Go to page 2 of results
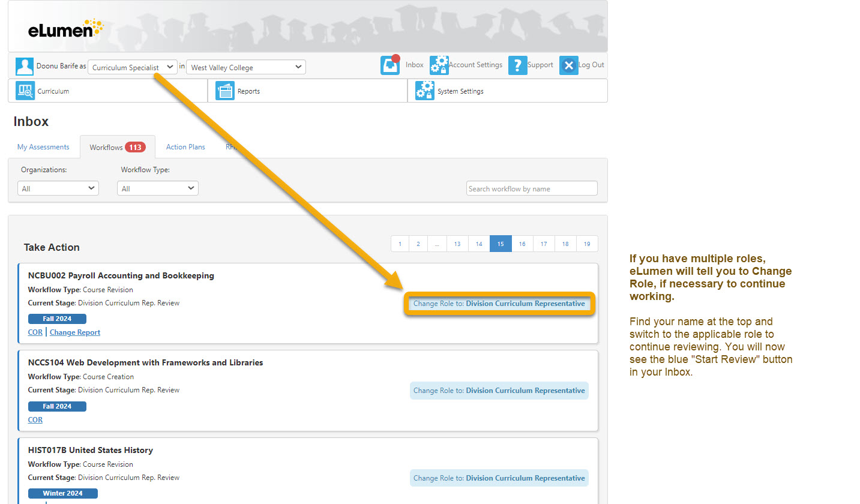 click(418, 244)
